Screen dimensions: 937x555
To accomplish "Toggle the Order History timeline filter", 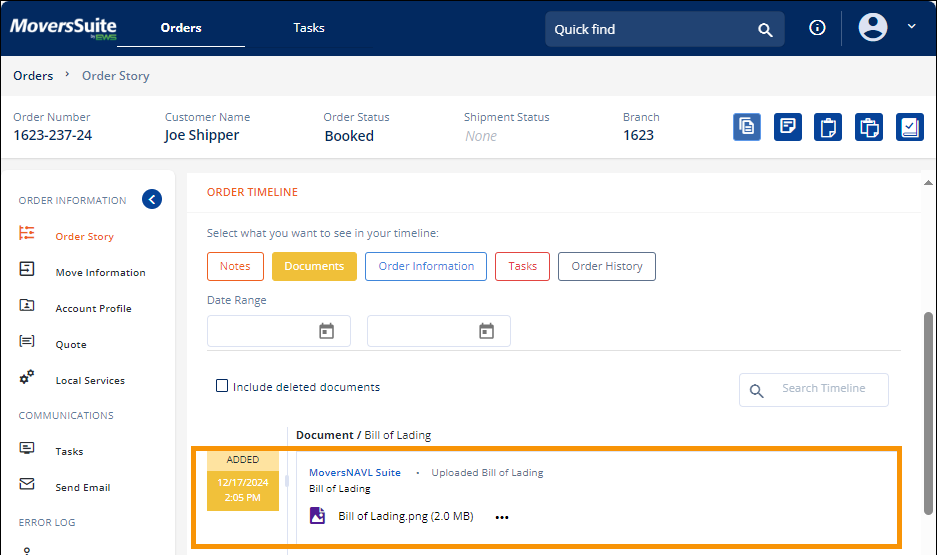I will click(607, 266).
